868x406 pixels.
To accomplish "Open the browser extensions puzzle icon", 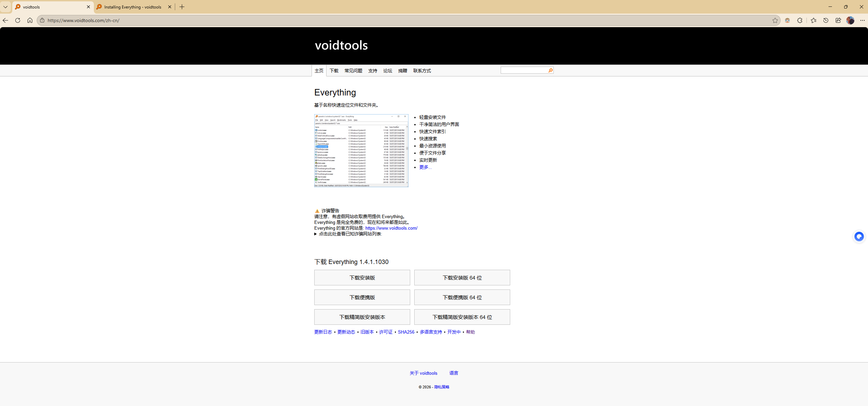I will click(x=800, y=20).
